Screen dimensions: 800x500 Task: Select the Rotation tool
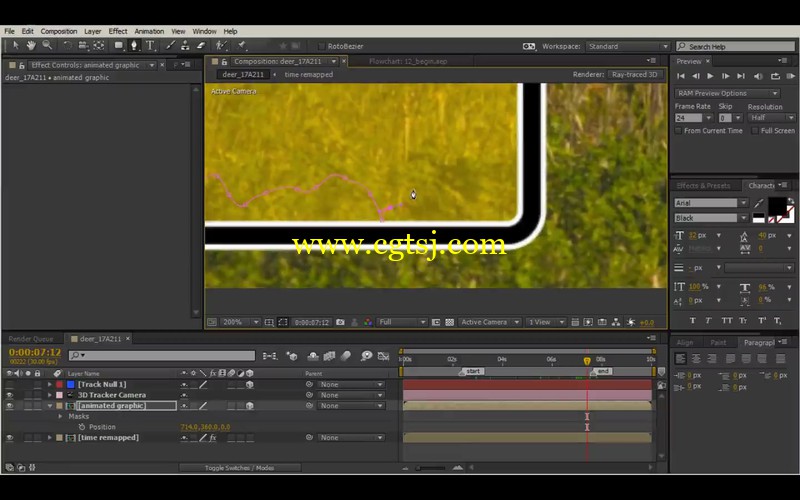click(67, 45)
